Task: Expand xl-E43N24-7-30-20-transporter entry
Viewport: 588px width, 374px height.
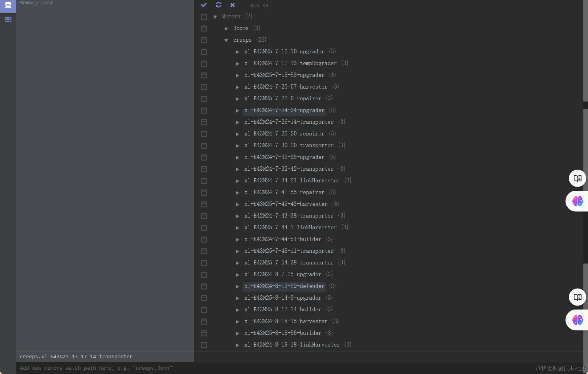Action: click(237, 146)
